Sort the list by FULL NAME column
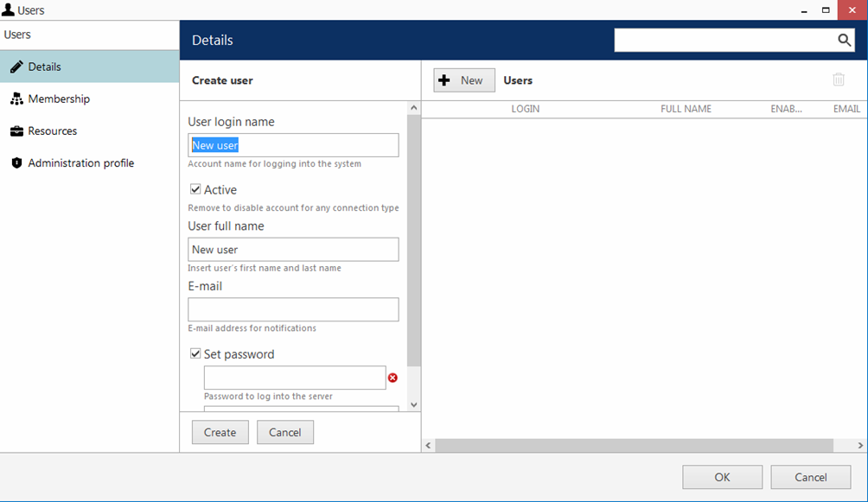Image resolution: width=868 pixels, height=502 pixels. pos(686,109)
